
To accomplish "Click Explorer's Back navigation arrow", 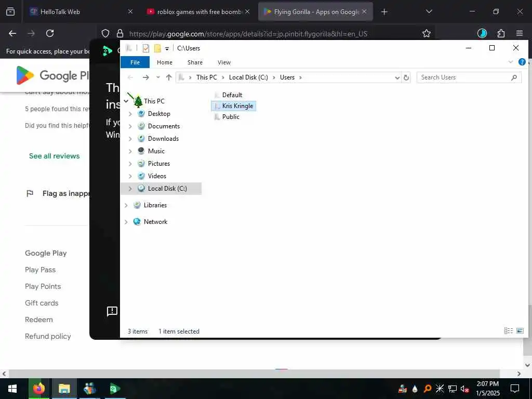I will pyautogui.click(x=130, y=78).
